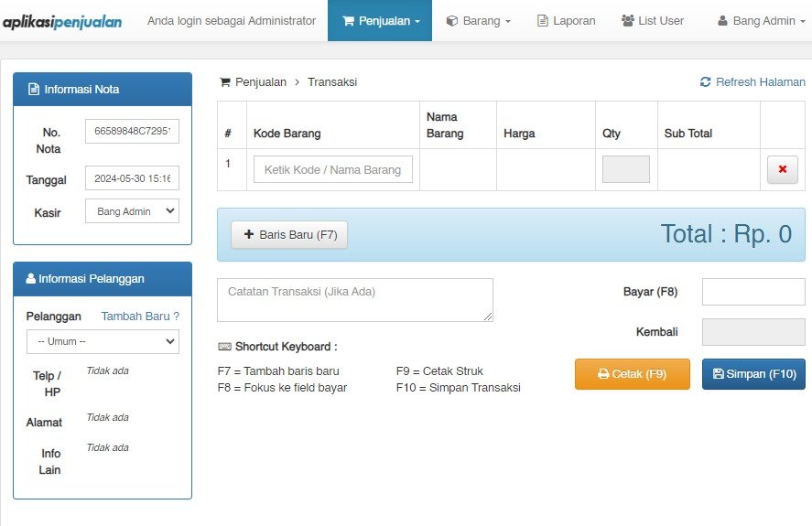Open the Penjualan navigation menu

380,21
